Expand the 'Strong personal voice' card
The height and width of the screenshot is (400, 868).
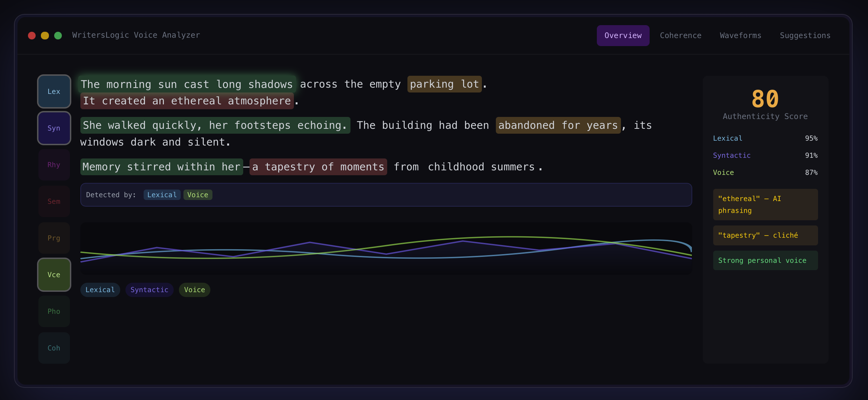765,260
